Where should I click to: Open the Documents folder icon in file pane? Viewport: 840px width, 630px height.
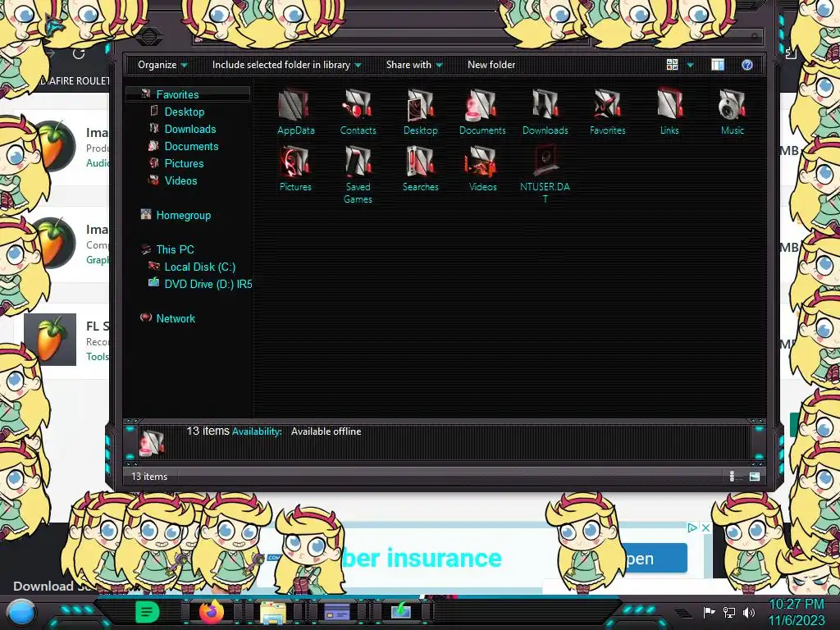click(x=482, y=112)
